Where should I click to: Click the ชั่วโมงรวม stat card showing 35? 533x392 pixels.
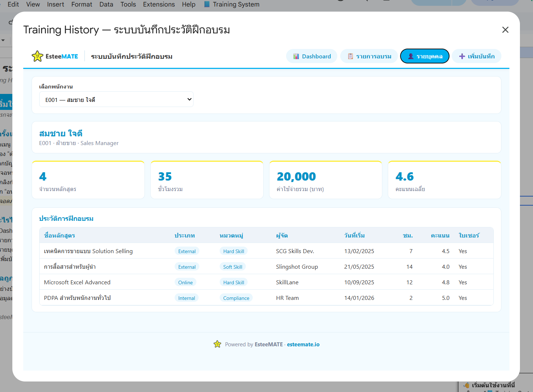207,180
